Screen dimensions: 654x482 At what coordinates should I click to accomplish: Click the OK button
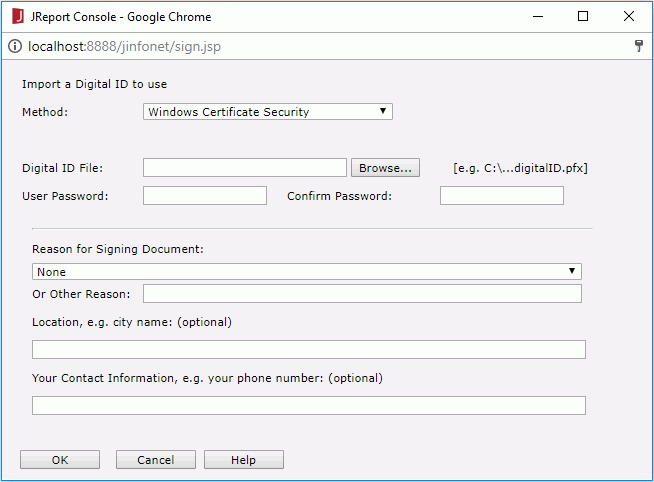60,459
